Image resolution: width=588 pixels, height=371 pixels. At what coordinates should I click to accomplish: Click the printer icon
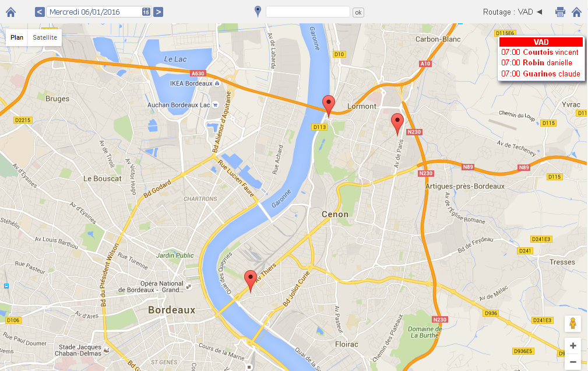coord(560,12)
